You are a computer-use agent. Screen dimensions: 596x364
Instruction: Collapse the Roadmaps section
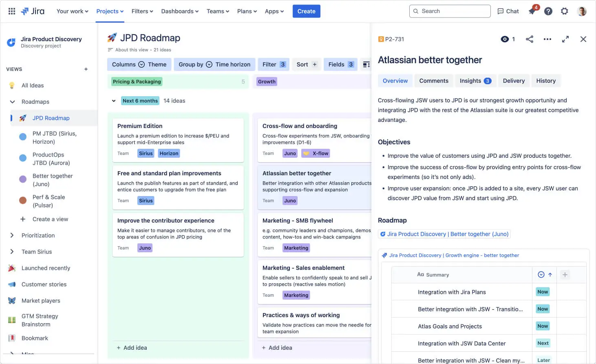click(12, 101)
